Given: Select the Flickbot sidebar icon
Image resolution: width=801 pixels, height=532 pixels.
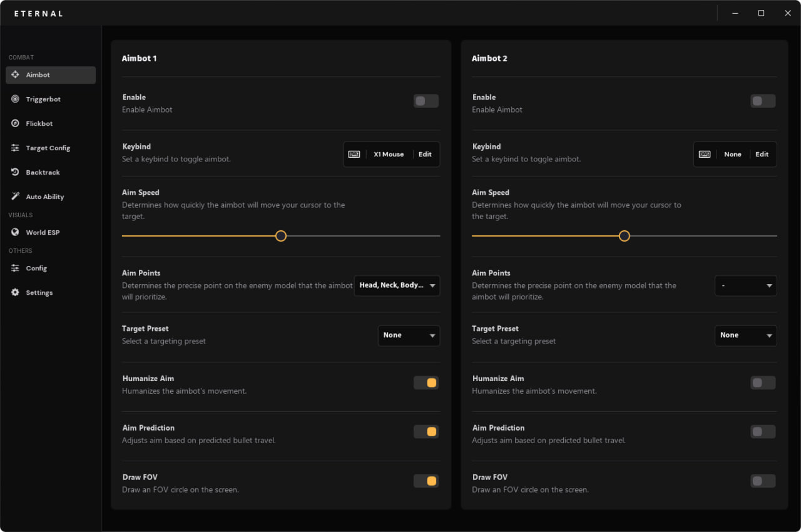Looking at the screenshot, I should 15,123.
